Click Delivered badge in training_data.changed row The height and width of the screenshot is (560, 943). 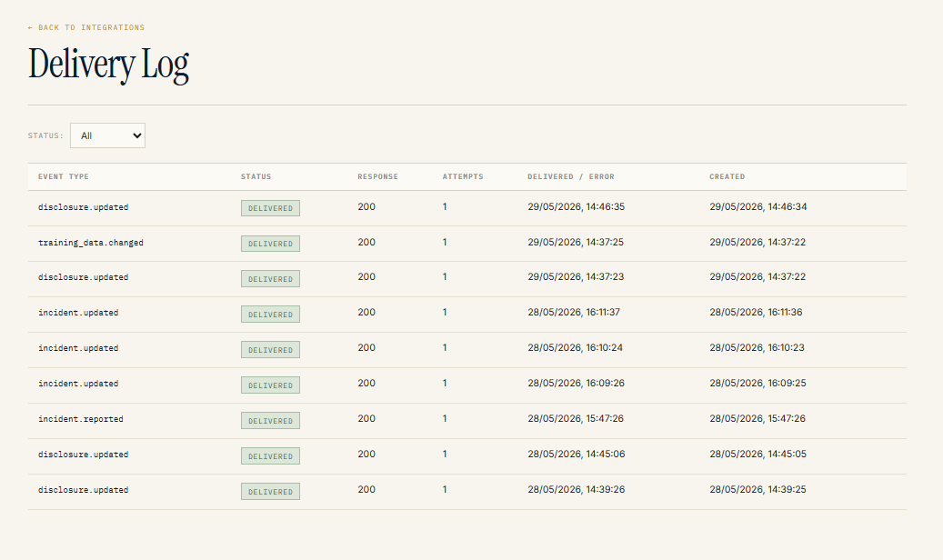271,244
